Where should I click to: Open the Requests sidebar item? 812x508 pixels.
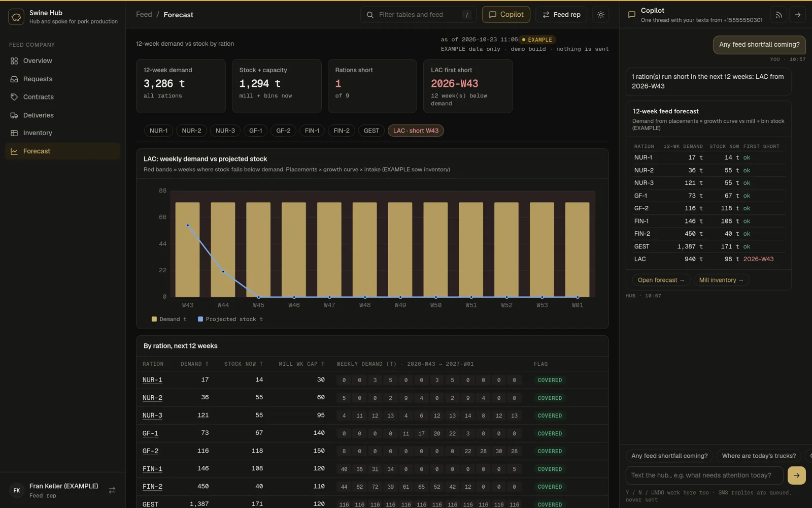tap(62, 79)
